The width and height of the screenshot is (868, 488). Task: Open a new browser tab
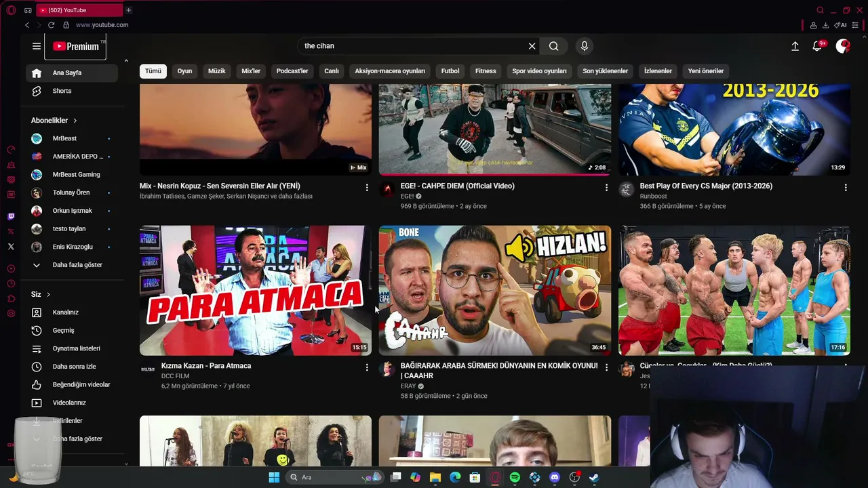pyautogui.click(x=128, y=10)
